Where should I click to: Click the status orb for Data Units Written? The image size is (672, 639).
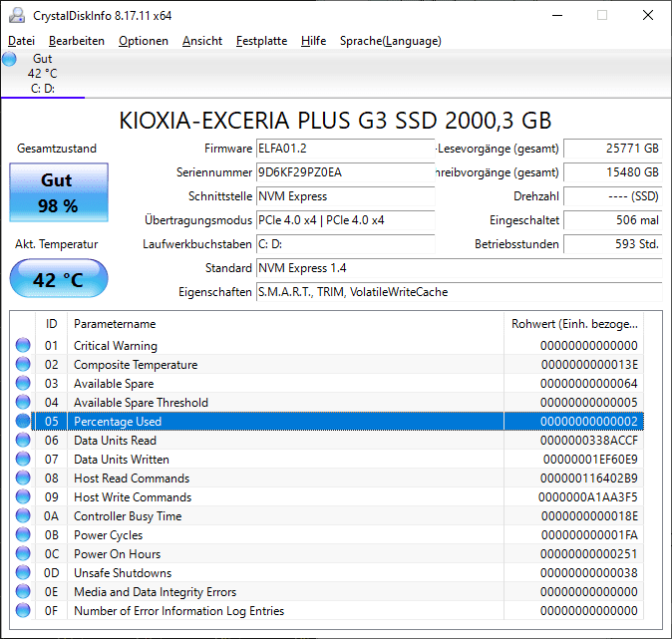coord(23,459)
